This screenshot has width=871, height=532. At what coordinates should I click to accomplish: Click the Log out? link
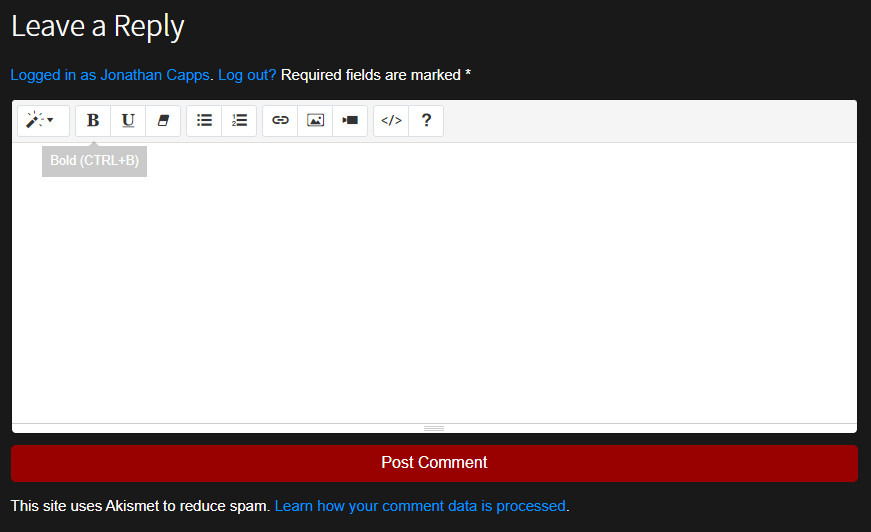(x=247, y=75)
